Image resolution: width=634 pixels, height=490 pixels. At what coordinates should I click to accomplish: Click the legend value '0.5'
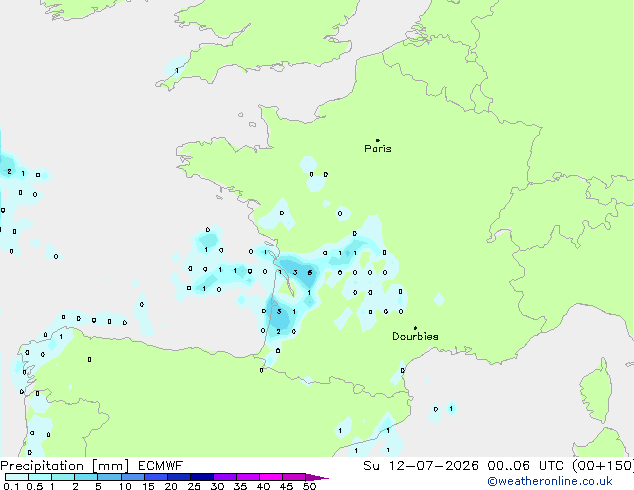35,486
